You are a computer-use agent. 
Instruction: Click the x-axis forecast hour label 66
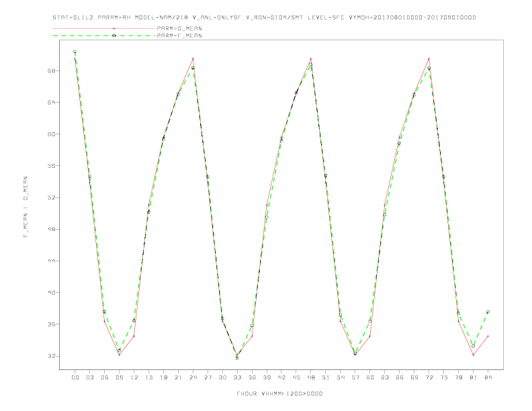(x=400, y=377)
